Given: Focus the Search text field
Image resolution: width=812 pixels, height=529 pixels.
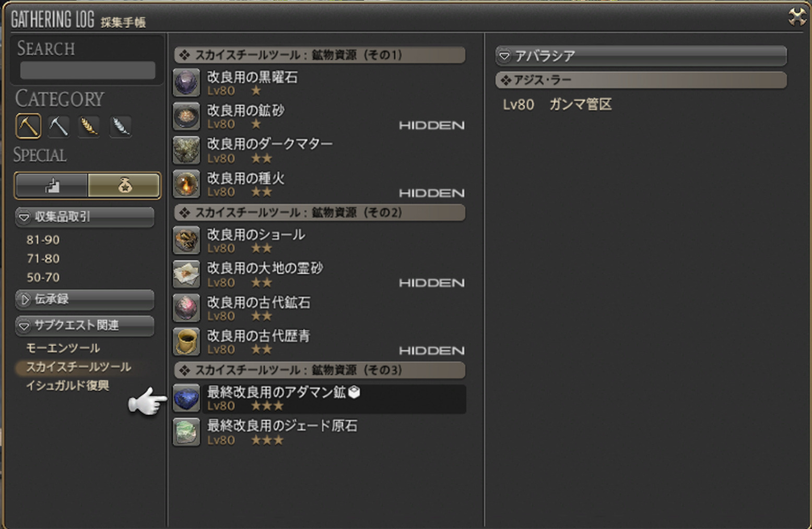Looking at the screenshot, I should pos(87,70).
